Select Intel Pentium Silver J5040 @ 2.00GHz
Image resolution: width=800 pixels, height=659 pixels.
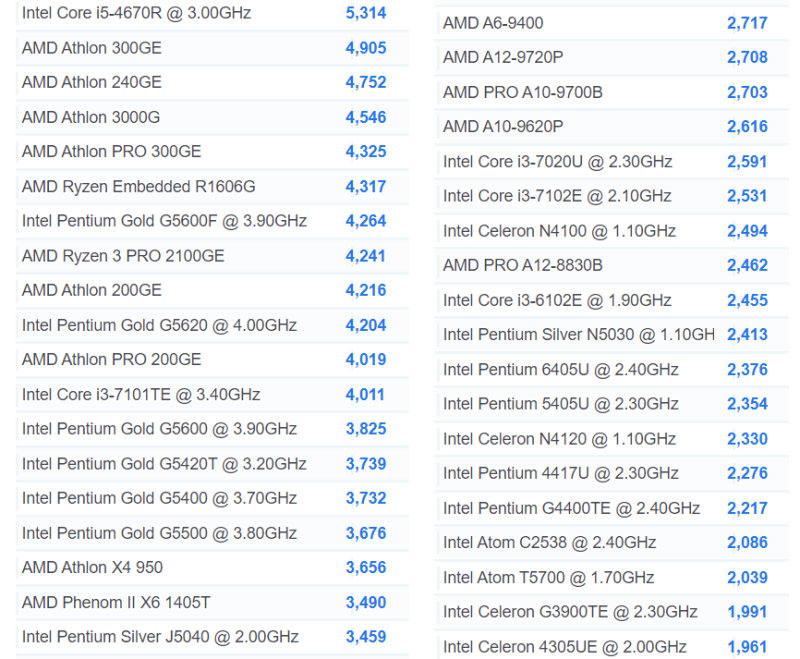tap(160, 637)
